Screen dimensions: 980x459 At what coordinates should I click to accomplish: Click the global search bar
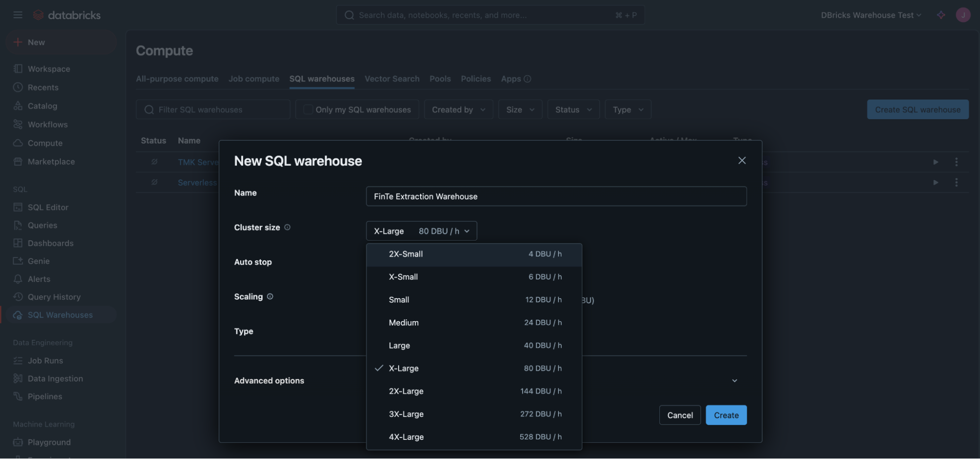coord(490,15)
